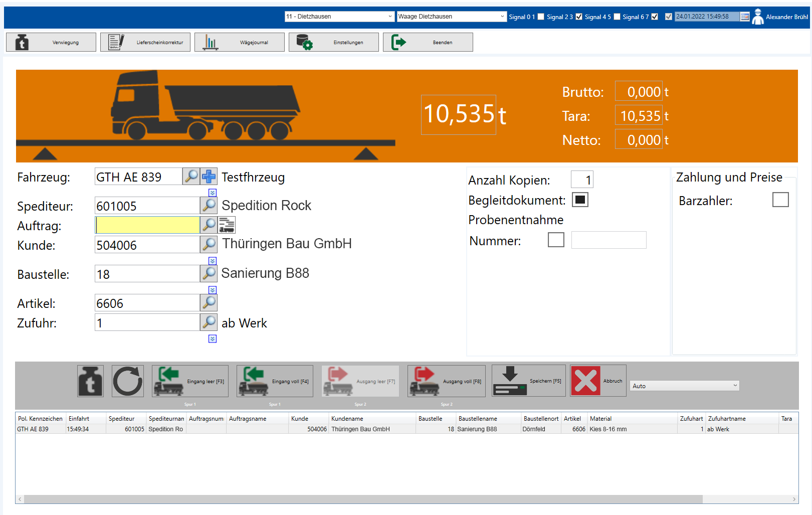Open the 11 - Dietzhausen location dropdown
The width and height of the screenshot is (812, 515).
(x=339, y=17)
